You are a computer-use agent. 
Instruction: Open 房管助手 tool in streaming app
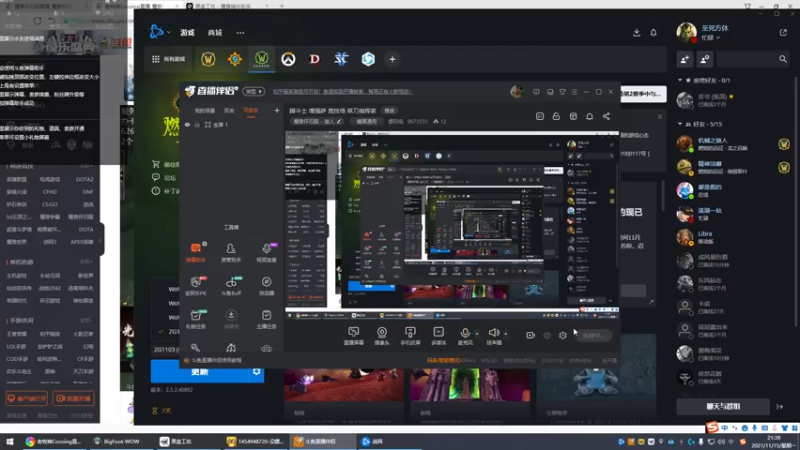point(231,252)
